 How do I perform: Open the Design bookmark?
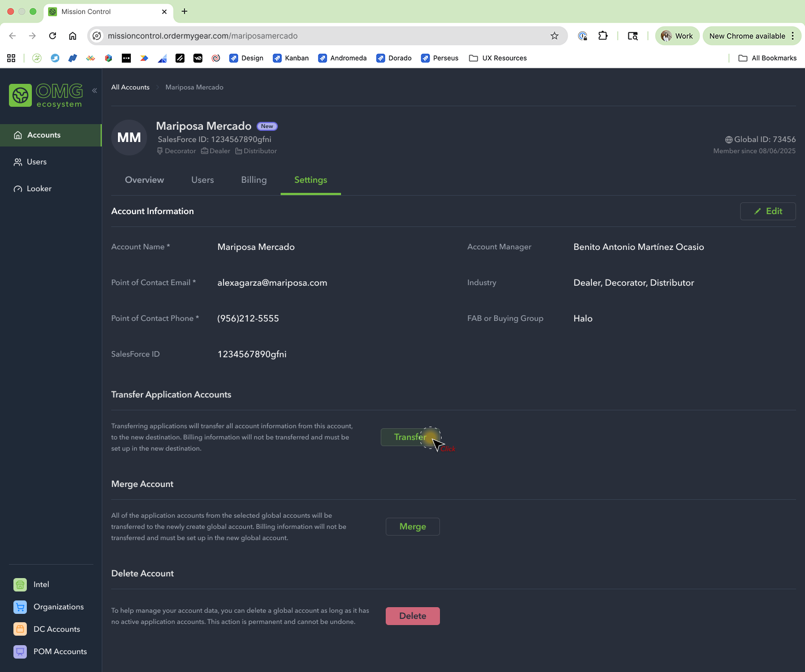[x=246, y=58]
